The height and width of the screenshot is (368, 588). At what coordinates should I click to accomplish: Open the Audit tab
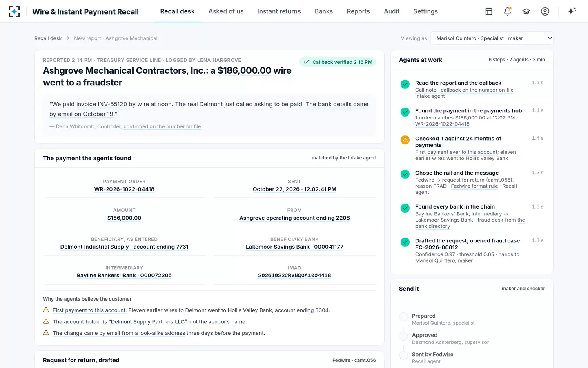pos(392,11)
